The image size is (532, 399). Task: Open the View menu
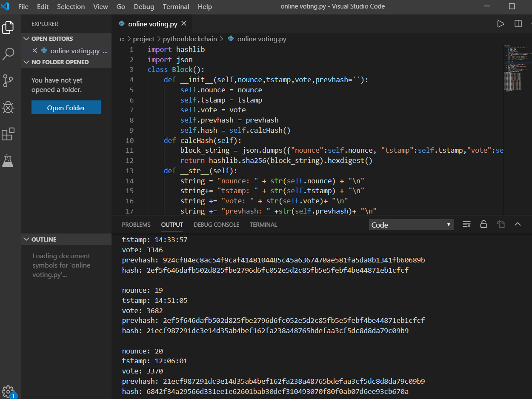[x=100, y=6]
